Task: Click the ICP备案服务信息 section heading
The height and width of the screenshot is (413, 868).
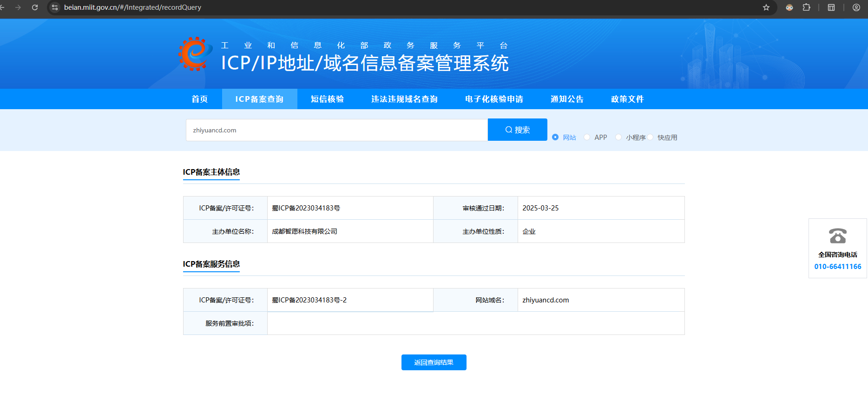Action: click(211, 264)
